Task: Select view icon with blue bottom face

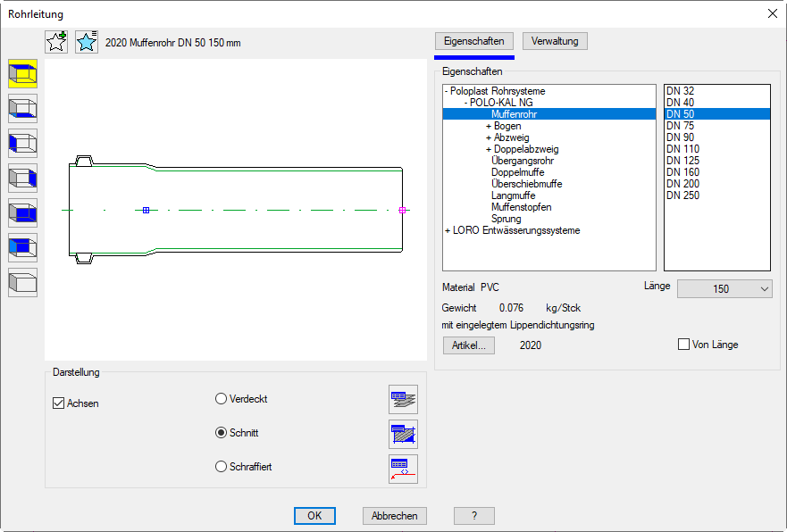Action: pyautogui.click(x=22, y=109)
